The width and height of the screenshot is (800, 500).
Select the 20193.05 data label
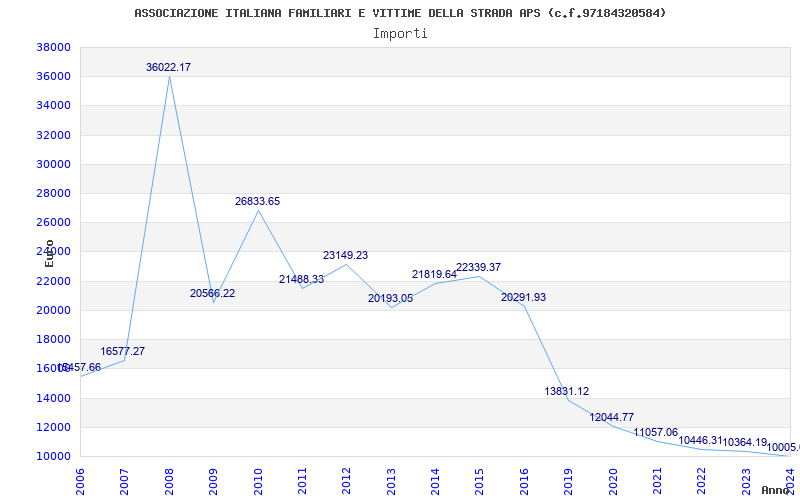click(x=390, y=298)
